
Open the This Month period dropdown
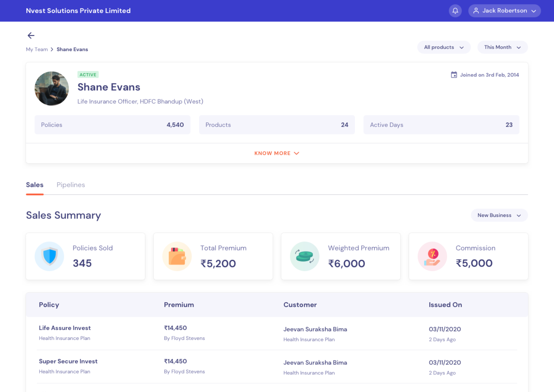coord(502,47)
